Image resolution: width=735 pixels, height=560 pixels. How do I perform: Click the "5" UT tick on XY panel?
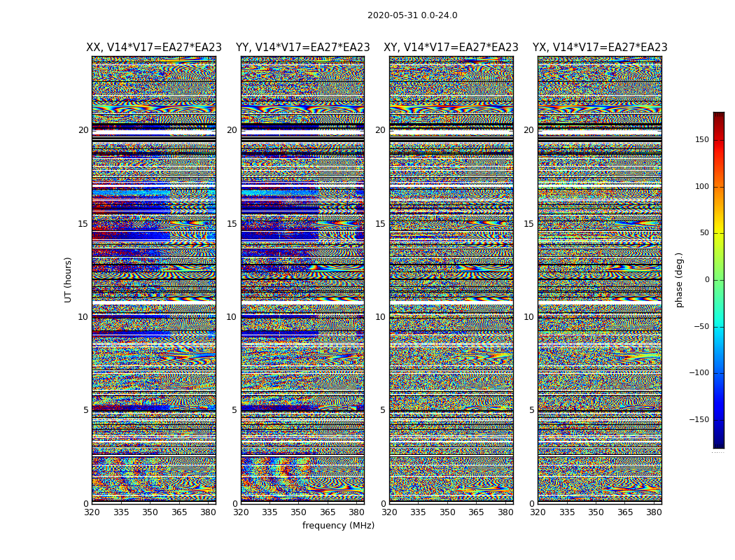383,410
